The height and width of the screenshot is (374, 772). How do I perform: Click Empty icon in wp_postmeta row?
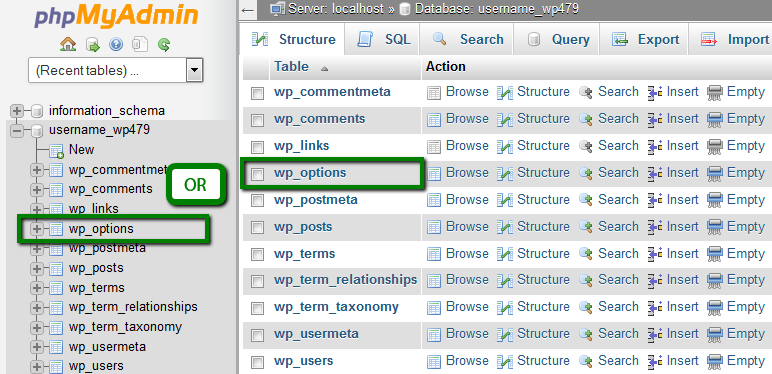click(714, 200)
